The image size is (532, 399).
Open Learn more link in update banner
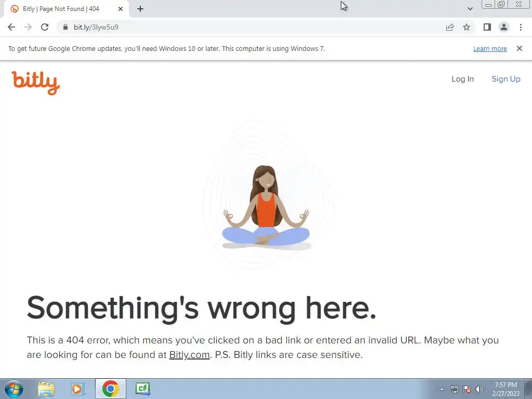(x=490, y=48)
